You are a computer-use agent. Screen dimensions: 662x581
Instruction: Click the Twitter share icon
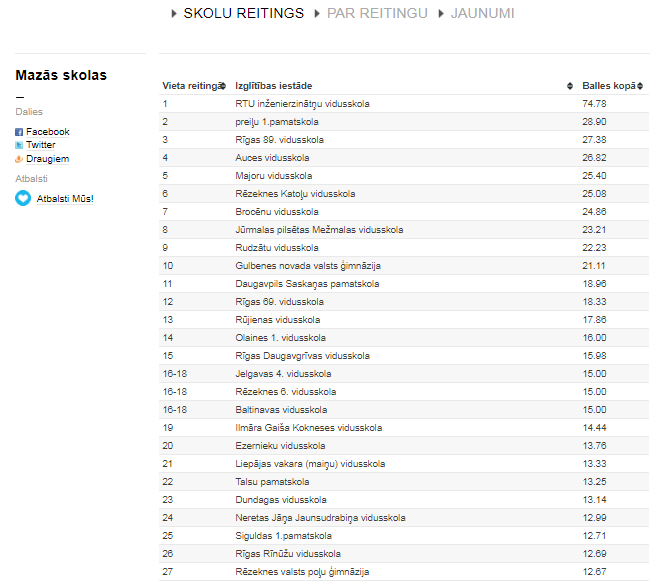click(x=19, y=145)
